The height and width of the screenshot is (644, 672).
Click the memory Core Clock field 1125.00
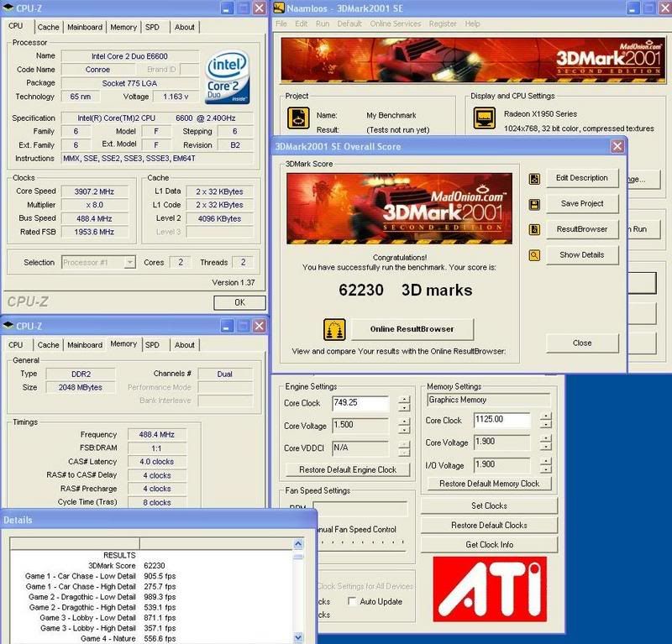point(501,420)
